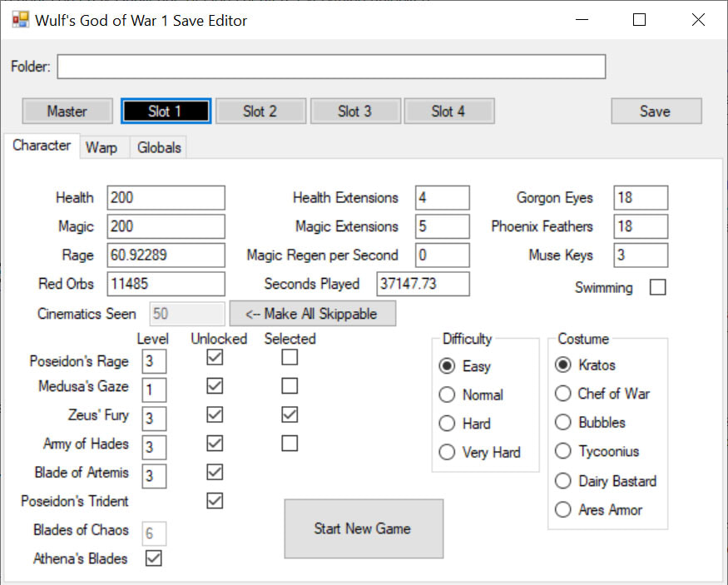Open the Globals tab
The image size is (728, 585).
159,147
